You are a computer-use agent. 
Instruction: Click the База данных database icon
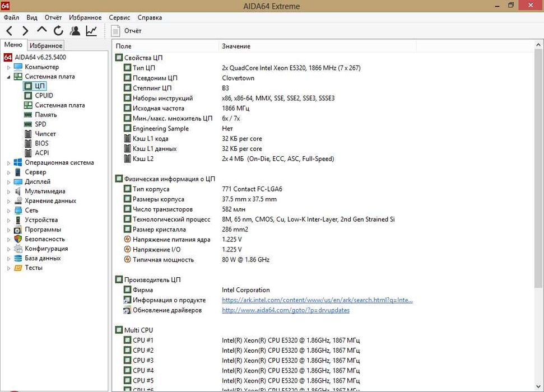(x=18, y=258)
